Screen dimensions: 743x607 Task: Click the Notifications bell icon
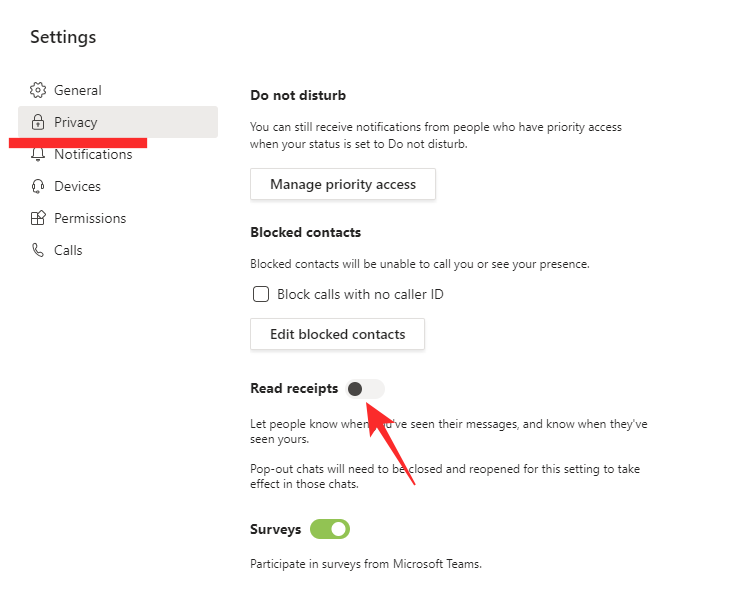coord(38,155)
